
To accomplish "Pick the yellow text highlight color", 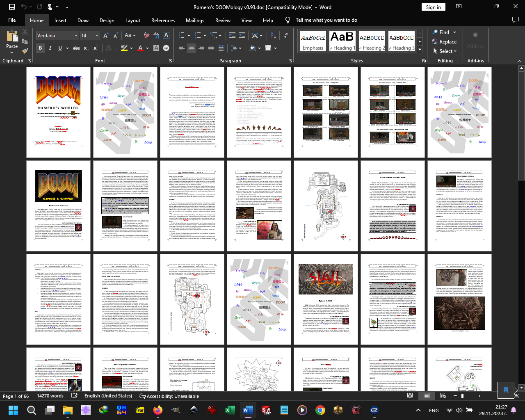I will [125, 48].
